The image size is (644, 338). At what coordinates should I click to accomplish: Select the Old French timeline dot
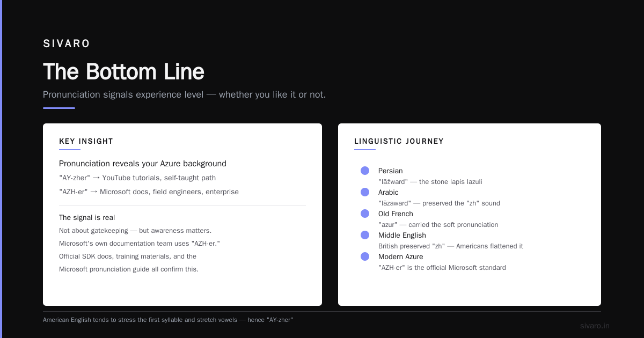[x=365, y=214]
